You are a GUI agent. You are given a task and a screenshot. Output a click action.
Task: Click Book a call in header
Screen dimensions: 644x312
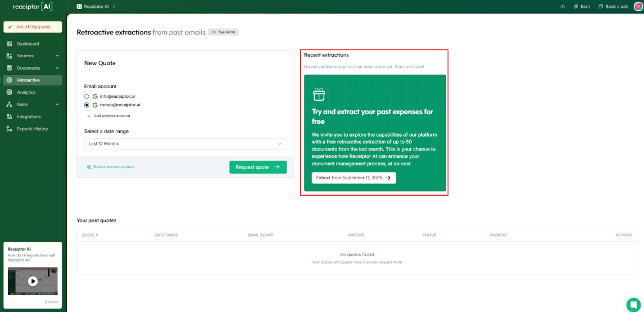(x=613, y=7)
